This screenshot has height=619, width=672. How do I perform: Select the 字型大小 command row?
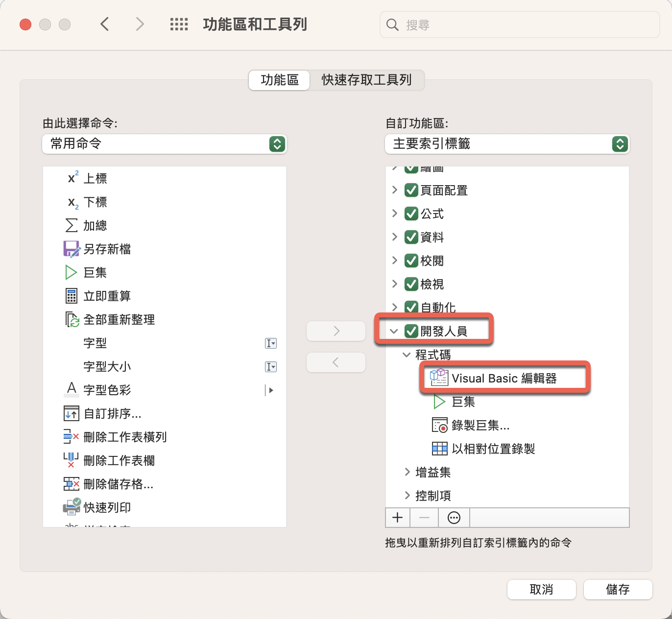point(165,366)
